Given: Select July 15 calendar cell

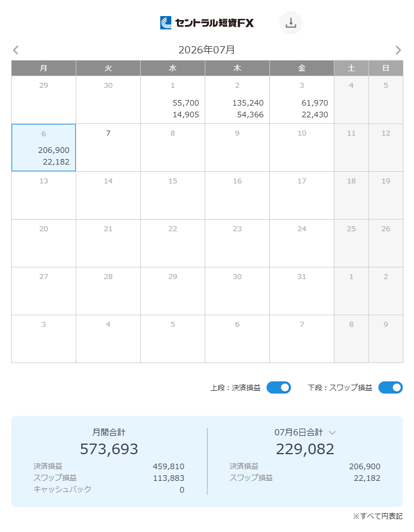Looking at the screenshot, I should click(172, 196).
